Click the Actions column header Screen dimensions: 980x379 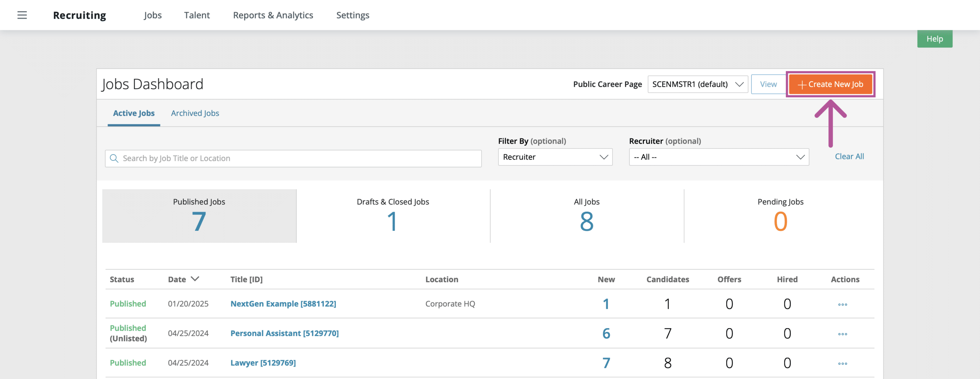click(x=845, y=279)
